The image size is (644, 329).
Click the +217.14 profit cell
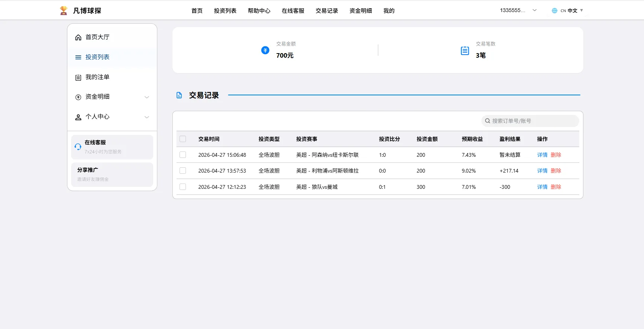point(509,171)
